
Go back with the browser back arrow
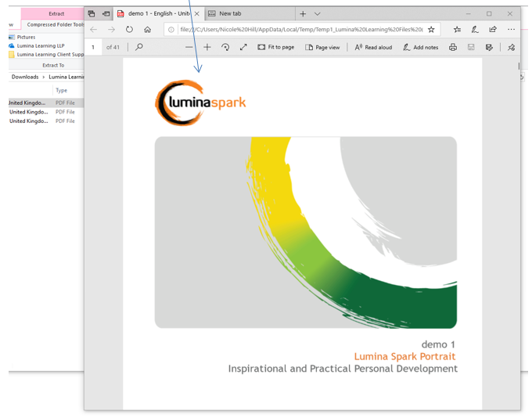point(94,30)
